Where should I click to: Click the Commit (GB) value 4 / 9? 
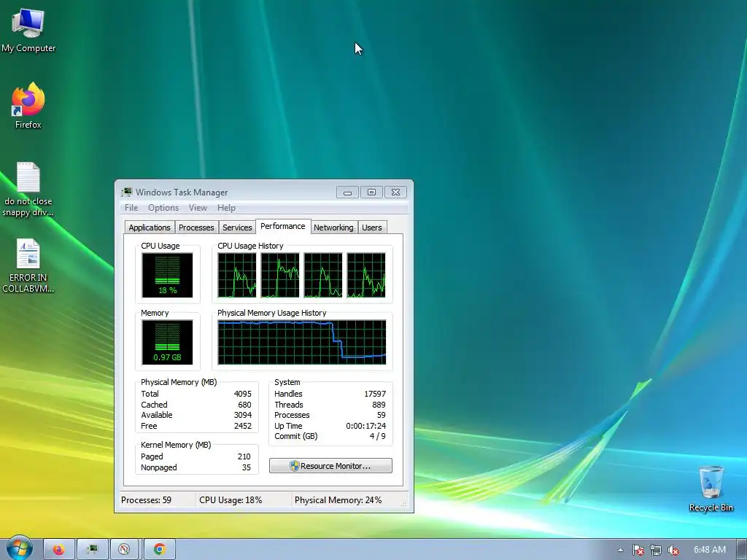coord(377,436)
